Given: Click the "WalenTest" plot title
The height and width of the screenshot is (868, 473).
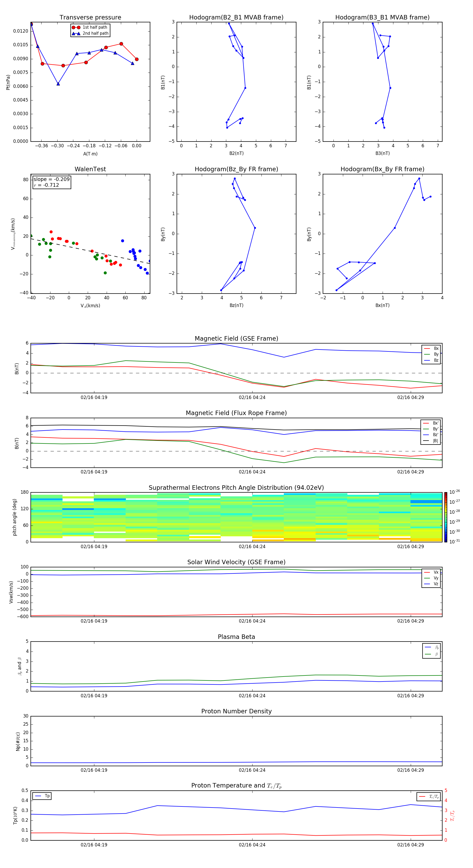Looking at the screenshot, I should [x=90, y=169].
